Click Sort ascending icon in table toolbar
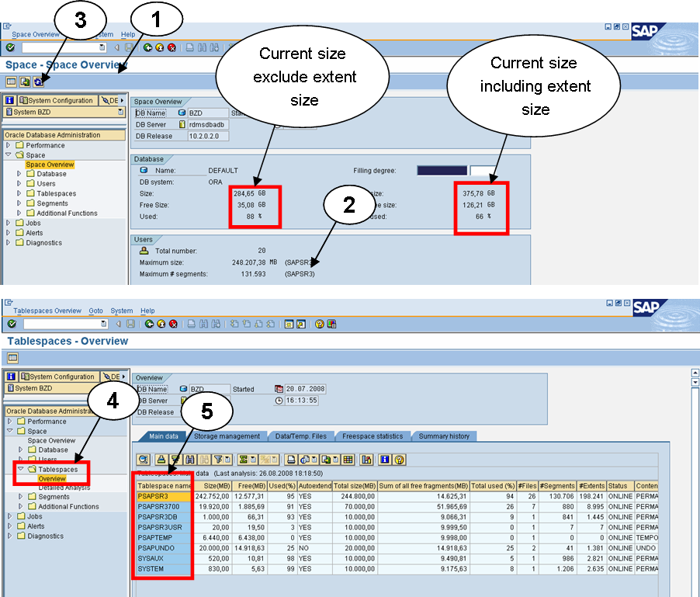This screenshot has width=700, height=597. pyautogui.click(x=161, y=460)
